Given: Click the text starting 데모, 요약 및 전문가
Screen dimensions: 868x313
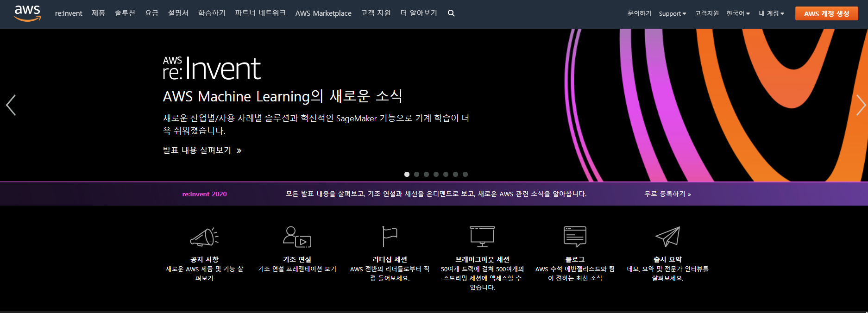Looking at the screenshot, I should pos(667,274).
